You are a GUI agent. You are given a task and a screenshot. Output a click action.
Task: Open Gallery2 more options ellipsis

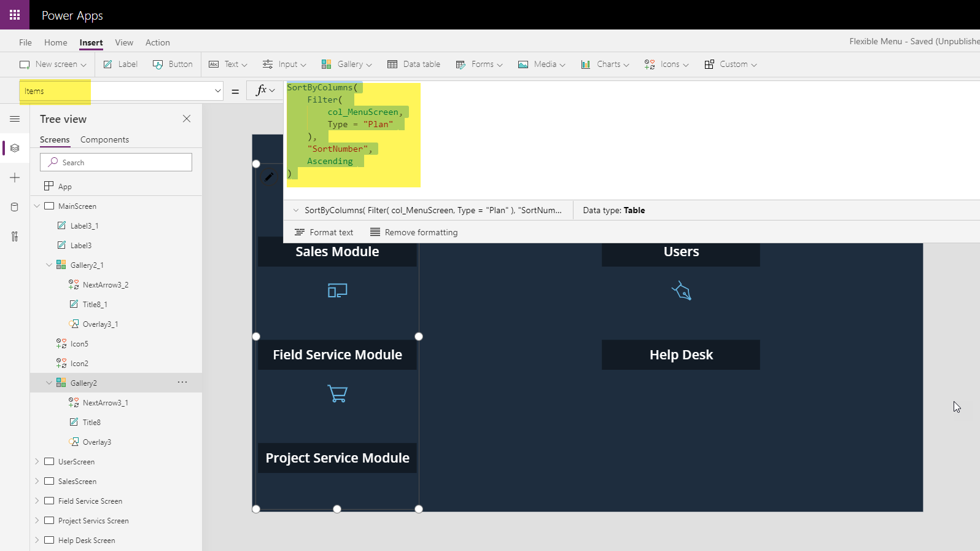pyautogui.click(x=182, y=382)
